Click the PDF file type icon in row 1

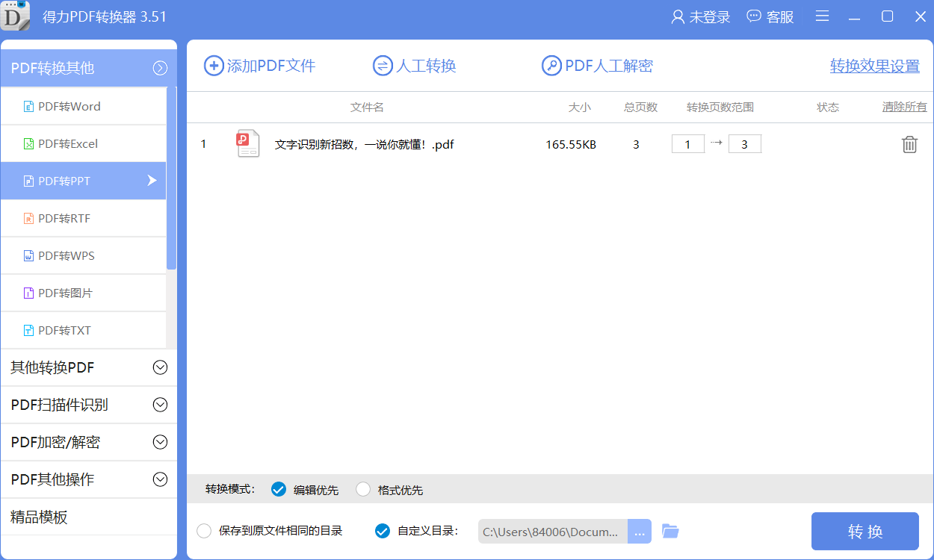tap(248, 143)
